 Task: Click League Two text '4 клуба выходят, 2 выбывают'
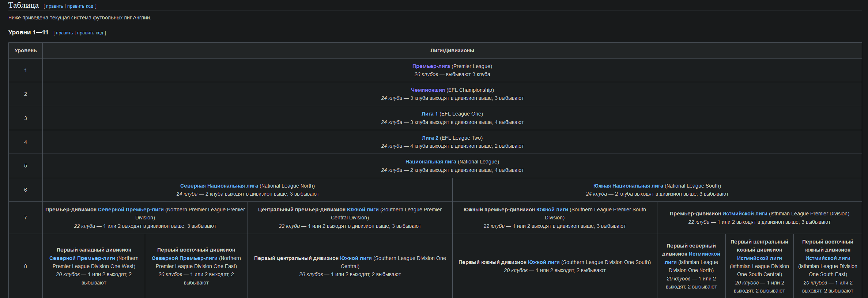[452, 146]
